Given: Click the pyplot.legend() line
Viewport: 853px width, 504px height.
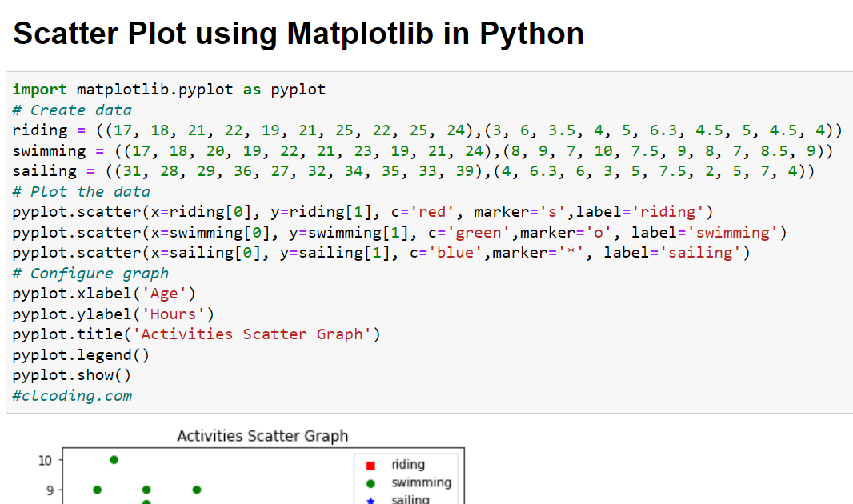Looking at the screenshot, I should [81, 355].
